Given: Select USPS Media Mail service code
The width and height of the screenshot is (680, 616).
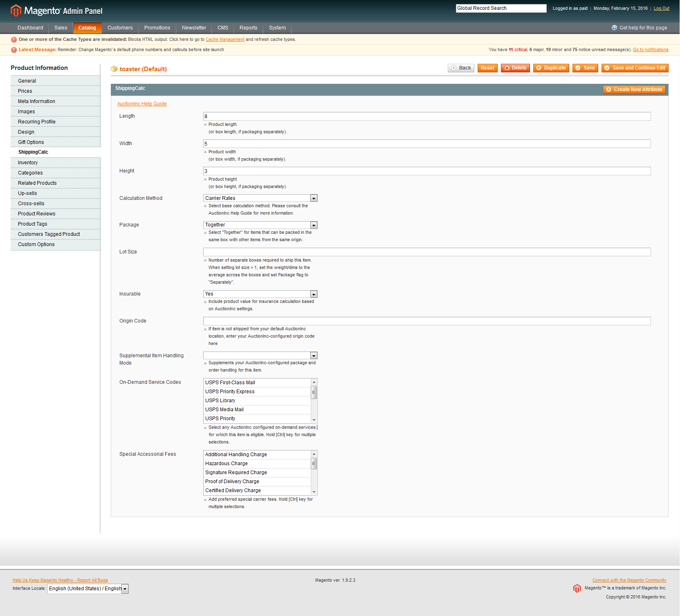Looking at the screenshot, I should click(x=257, y=410).
